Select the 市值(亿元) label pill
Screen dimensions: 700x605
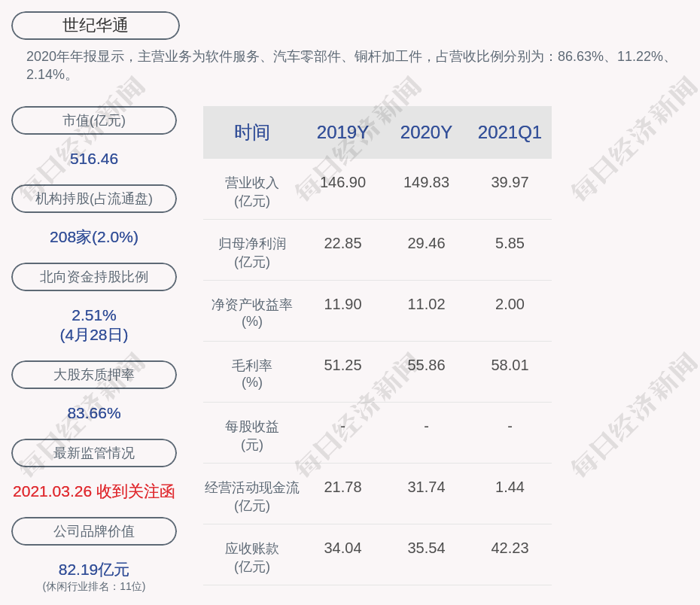click(x=94, y=120)
